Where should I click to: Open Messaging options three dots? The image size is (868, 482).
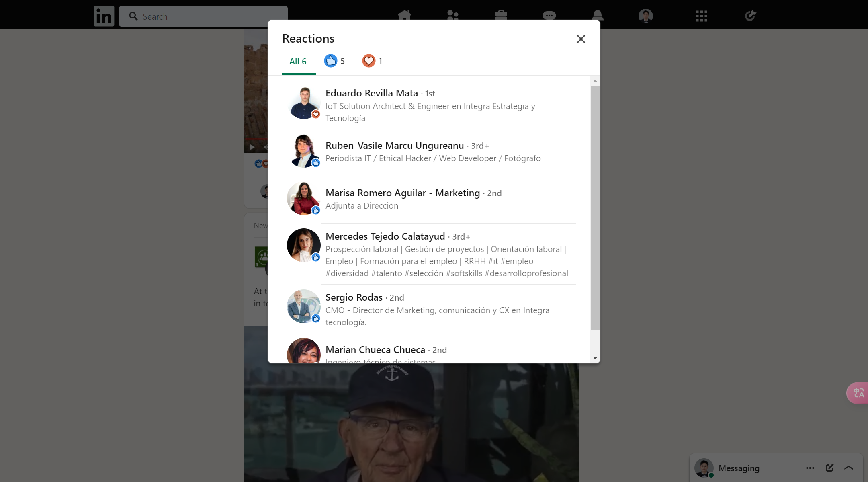coord(810,468)
